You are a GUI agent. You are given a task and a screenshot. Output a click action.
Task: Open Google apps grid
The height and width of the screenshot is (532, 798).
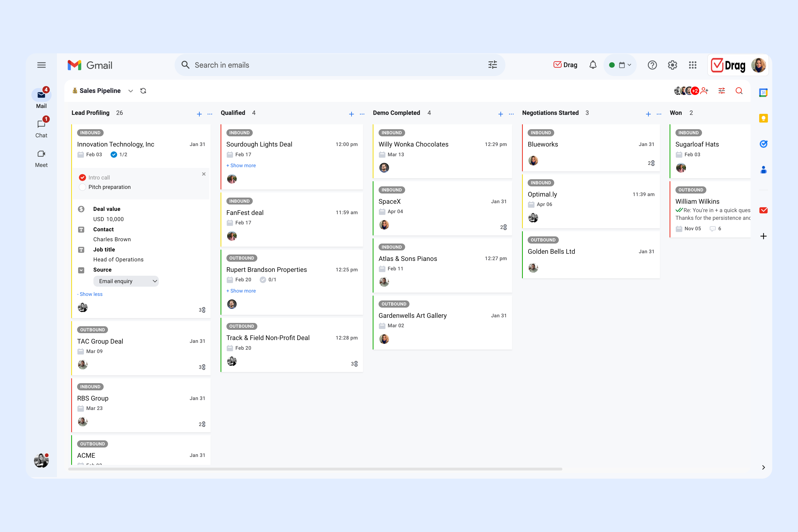tap(693, 65)
